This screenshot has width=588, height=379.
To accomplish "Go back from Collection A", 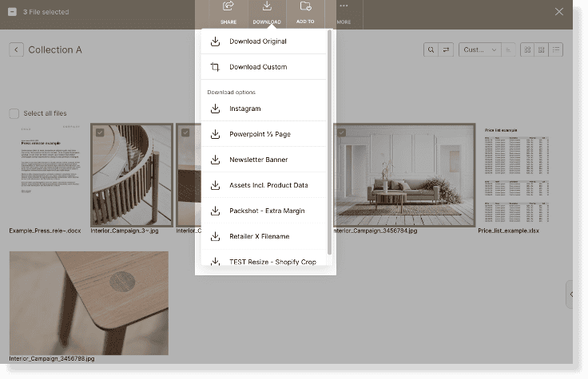I will (x=17, y=49).
